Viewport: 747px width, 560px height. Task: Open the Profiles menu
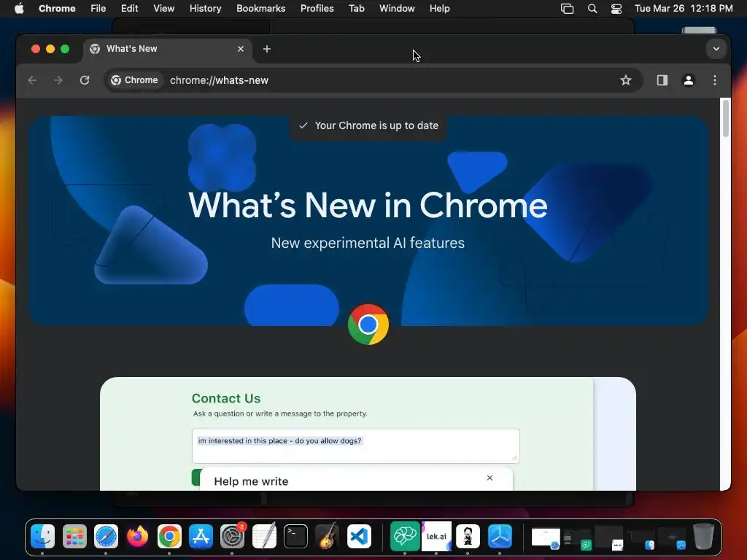click(317, 9)
